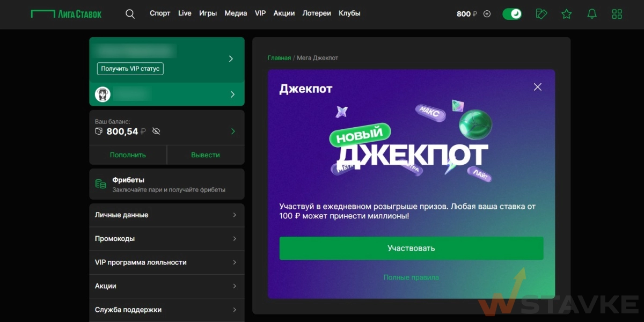Select the Медиа menu item
This screenshot has height=322, width=644.
coord(236,13)
